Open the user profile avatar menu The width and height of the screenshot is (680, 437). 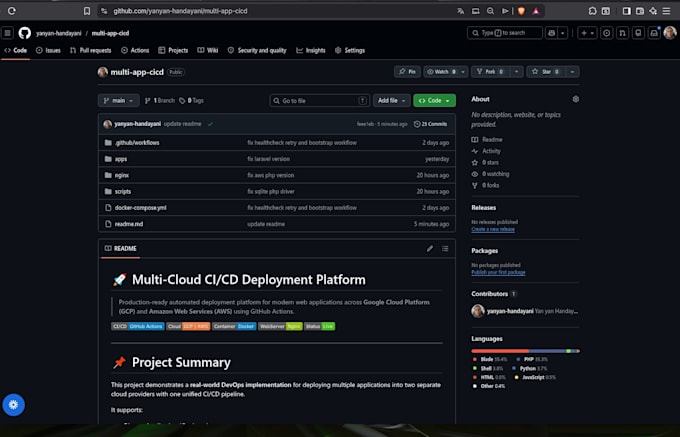[x=670, y=33]
